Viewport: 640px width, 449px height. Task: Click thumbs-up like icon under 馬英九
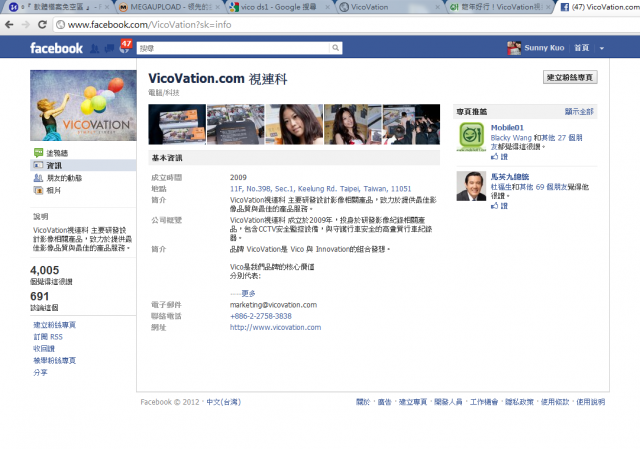pyautogui.click(x=494, y=206)
